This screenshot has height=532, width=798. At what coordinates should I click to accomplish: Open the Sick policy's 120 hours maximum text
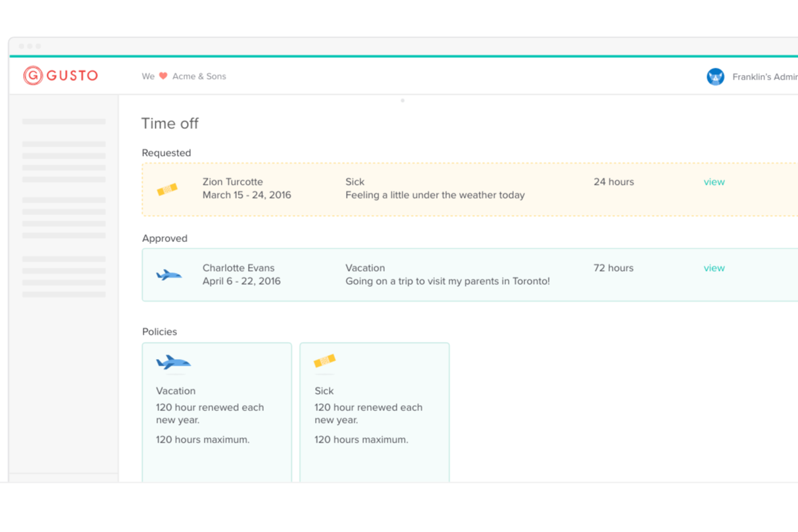coord(361,440)
